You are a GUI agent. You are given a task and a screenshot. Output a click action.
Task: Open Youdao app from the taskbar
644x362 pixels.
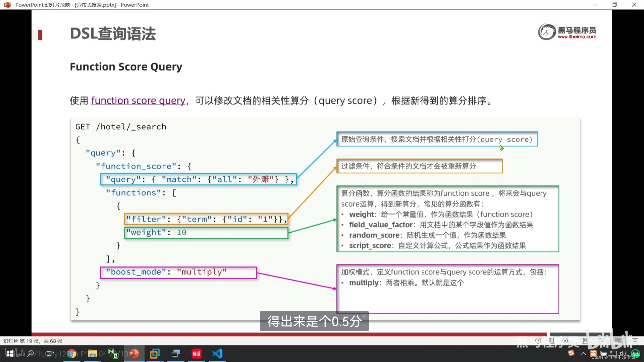(x=196, y=353)
